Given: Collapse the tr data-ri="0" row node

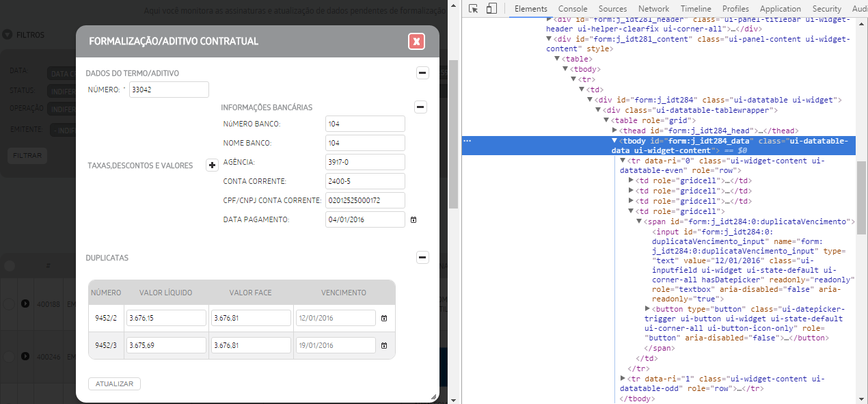Looking at the screenshot, I should click(x=623, y=161).
